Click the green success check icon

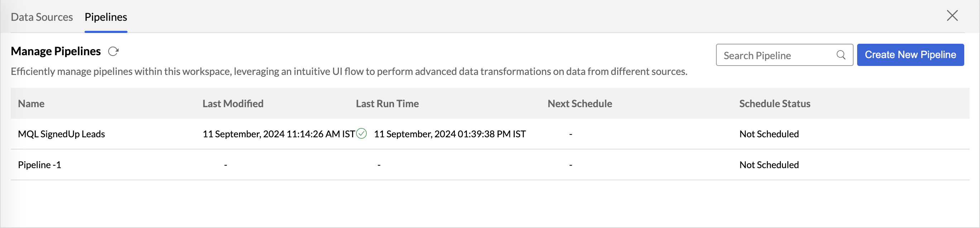[x=361, y=134]
